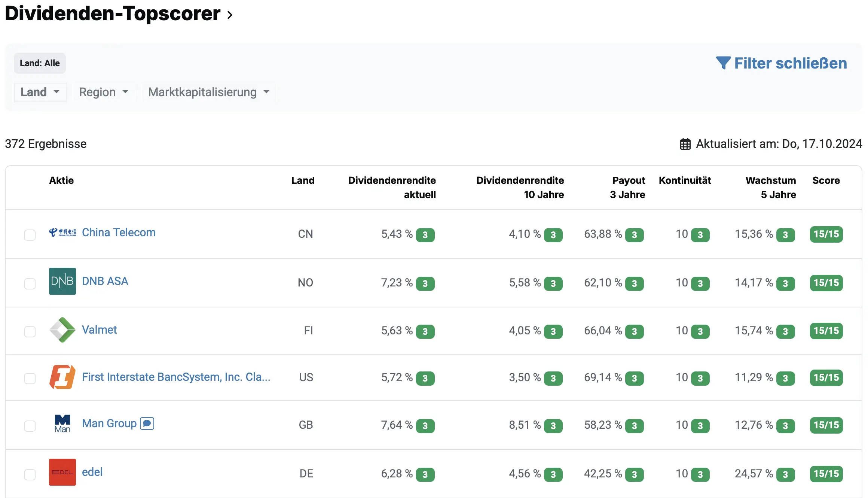Open the edel stock link

pyautogui.click(x=92, y=472)
